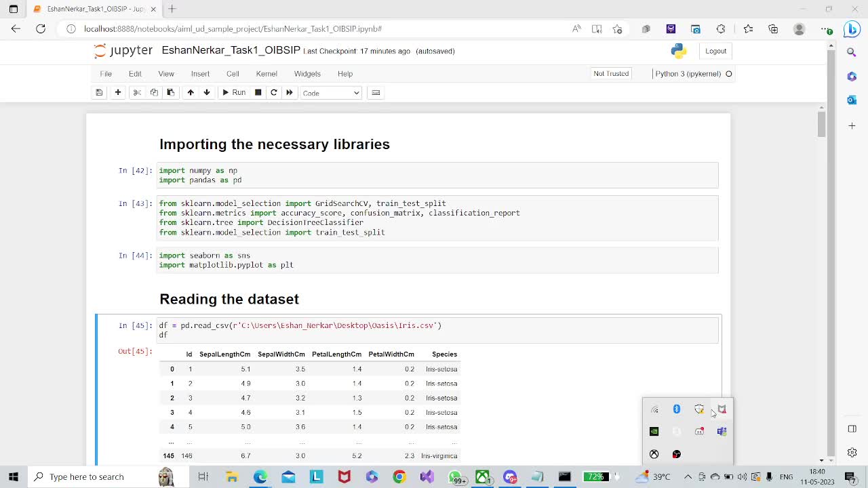Open the Cell menu
Image resolution: width=868 pixels, height=488 pixels.
[233, 74]
